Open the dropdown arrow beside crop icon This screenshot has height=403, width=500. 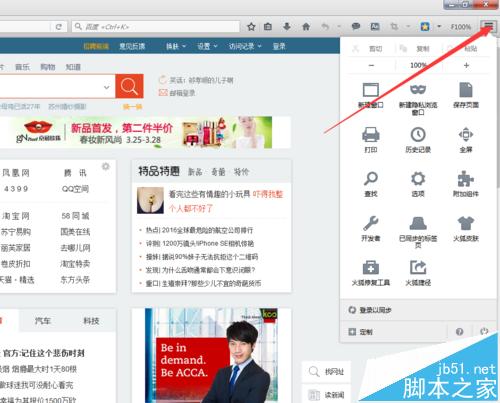408,26
